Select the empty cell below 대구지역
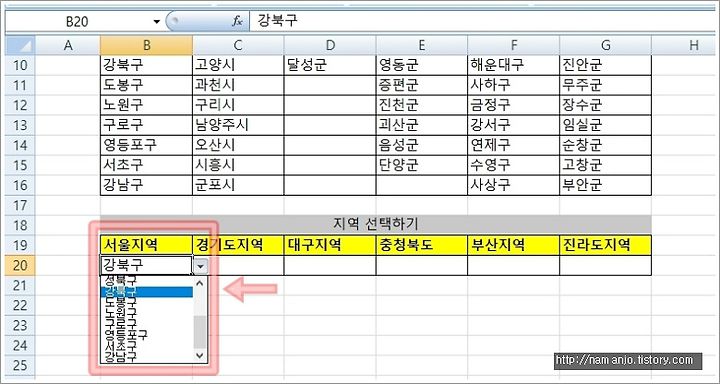 [x=330, y=265]
